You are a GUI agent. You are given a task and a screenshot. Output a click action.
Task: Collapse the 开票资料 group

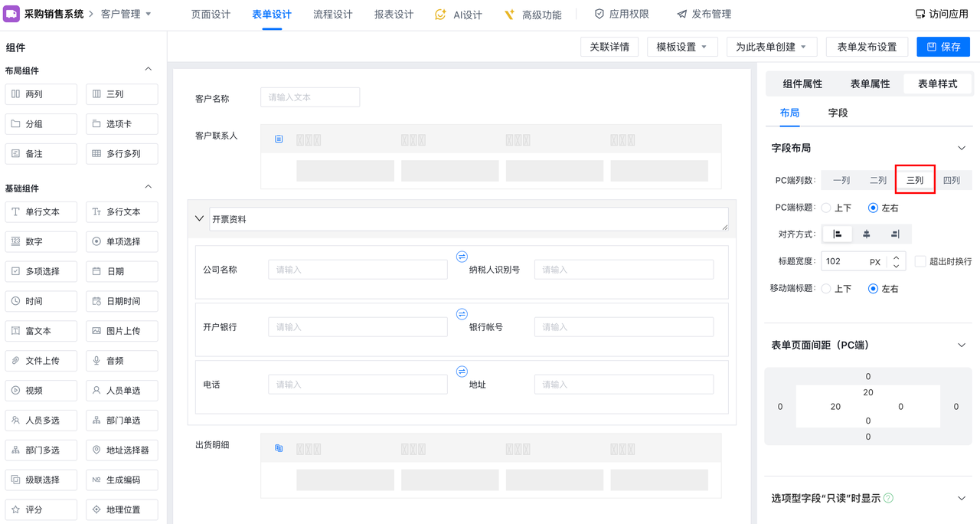200,218
